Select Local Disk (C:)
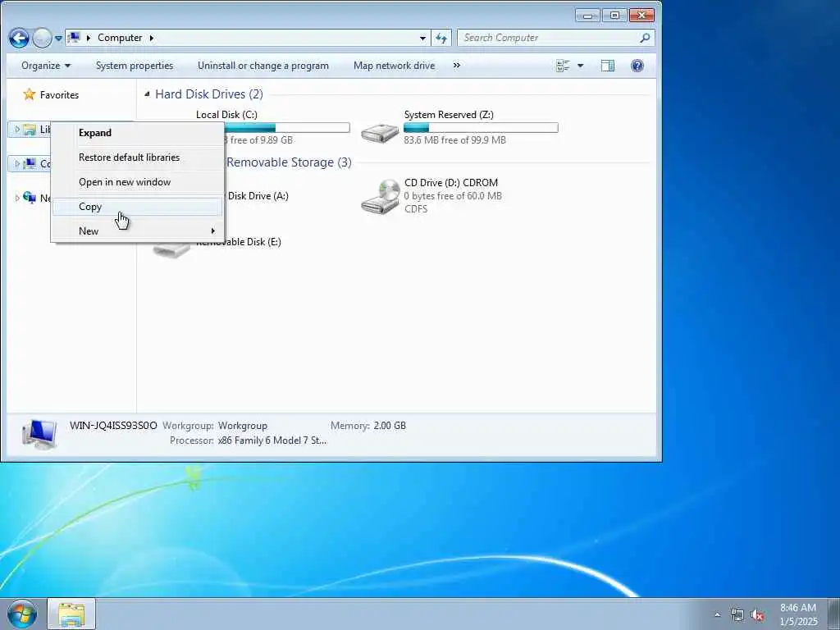840x630 pixels. pyautogui.click(x=226, y=115)
